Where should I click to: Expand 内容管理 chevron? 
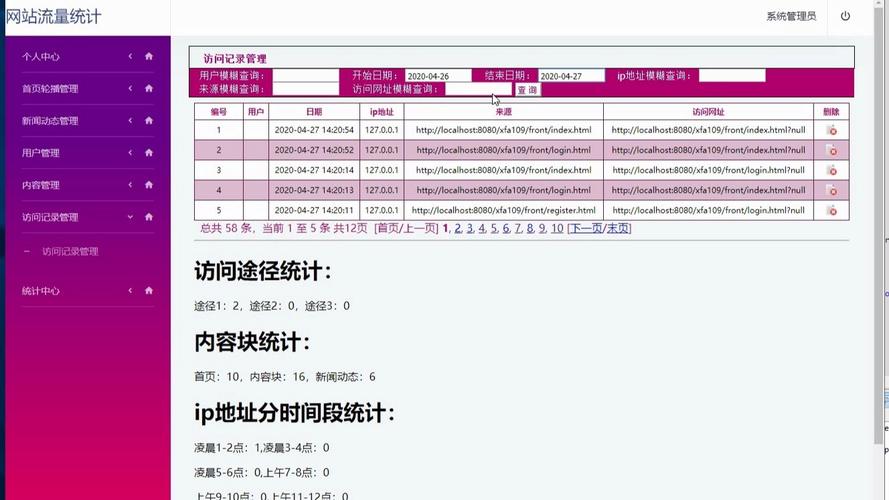pyautogui.click(x=130, y=185)
